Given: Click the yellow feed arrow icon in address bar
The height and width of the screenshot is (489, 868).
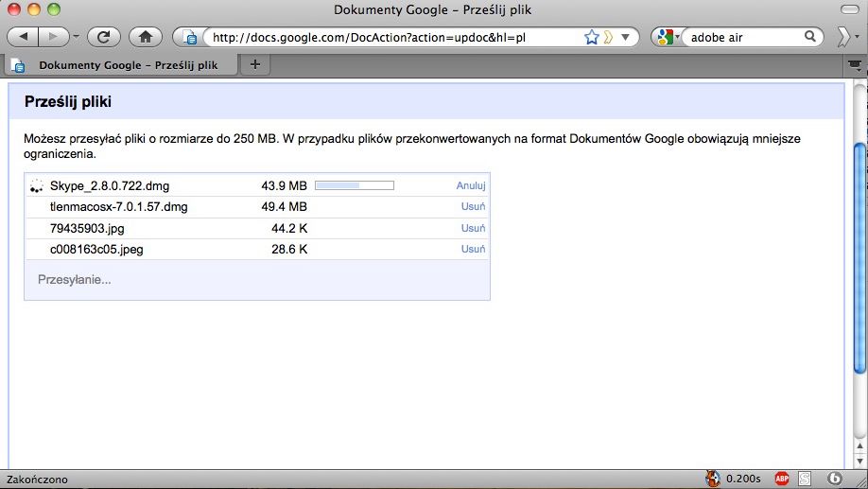Looking at the screenshot, I should click(608, 37).
